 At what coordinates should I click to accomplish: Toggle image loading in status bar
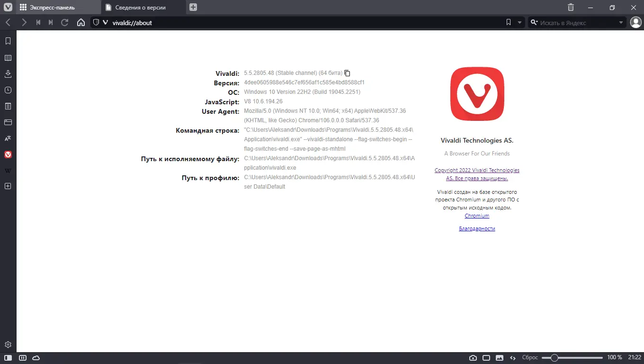coord(499,357)
